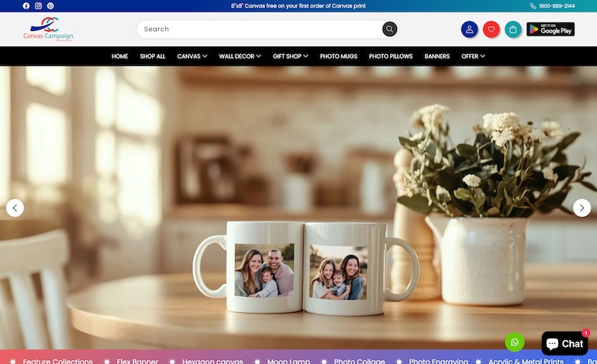Open the wishlist heart icon
This screenshot has width=597, height=364.
point(491,29)
